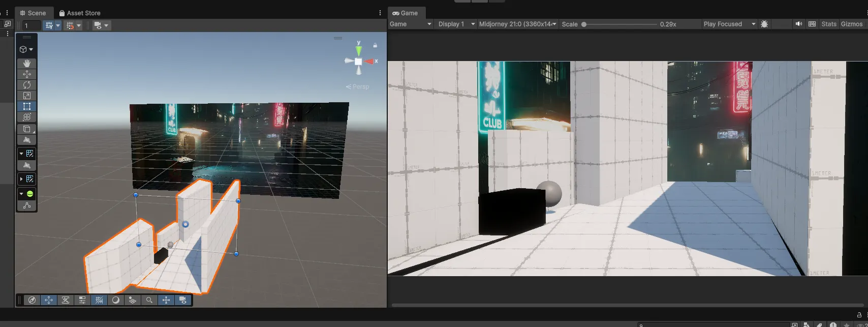The width and height of the screenshot is (868, 327).
Task: Click the Orientation compass icon in bottom overlay bar
Action: click(32, 300)
